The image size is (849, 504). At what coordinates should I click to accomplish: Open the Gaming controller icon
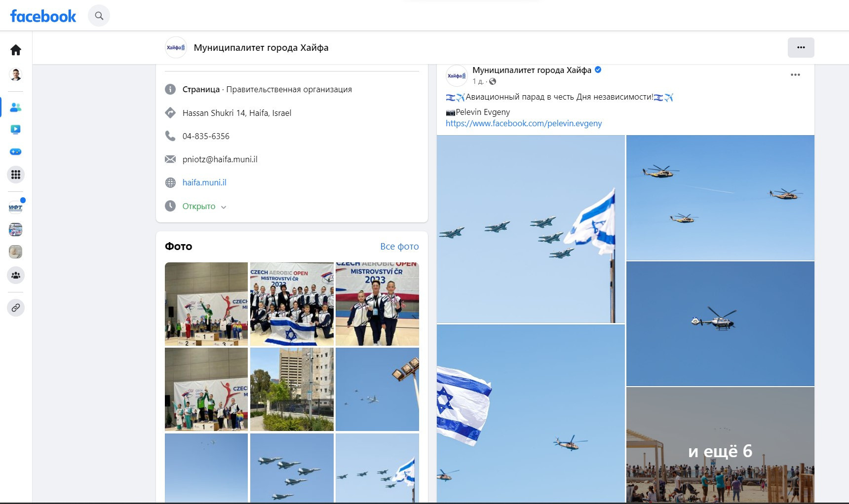(x=15, y=152)
